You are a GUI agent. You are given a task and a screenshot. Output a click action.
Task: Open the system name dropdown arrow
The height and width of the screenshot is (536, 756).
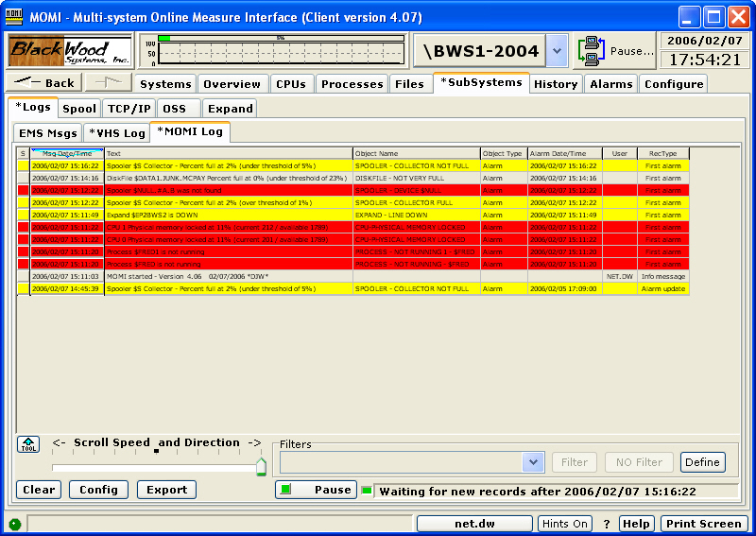(557, 51)
